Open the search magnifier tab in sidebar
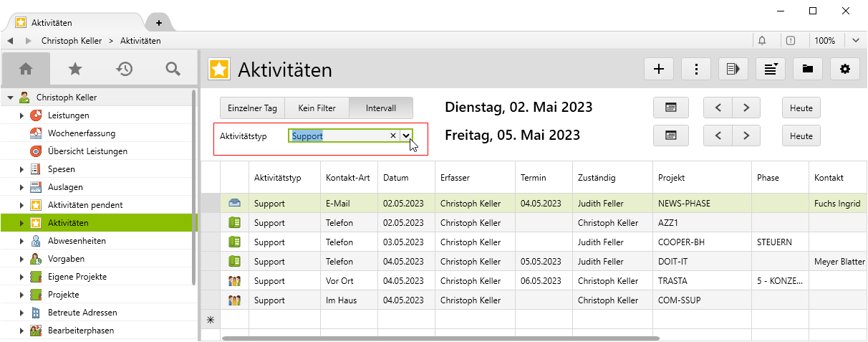The width and height of the screenshot is (868, 342). [x=173, y=69]
